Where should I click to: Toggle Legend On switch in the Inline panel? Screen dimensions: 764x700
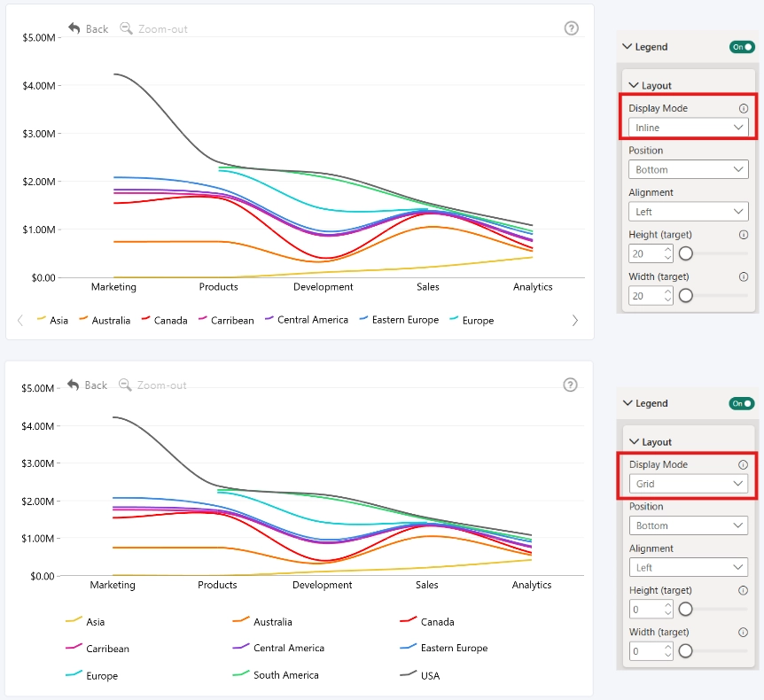(742, 47)
